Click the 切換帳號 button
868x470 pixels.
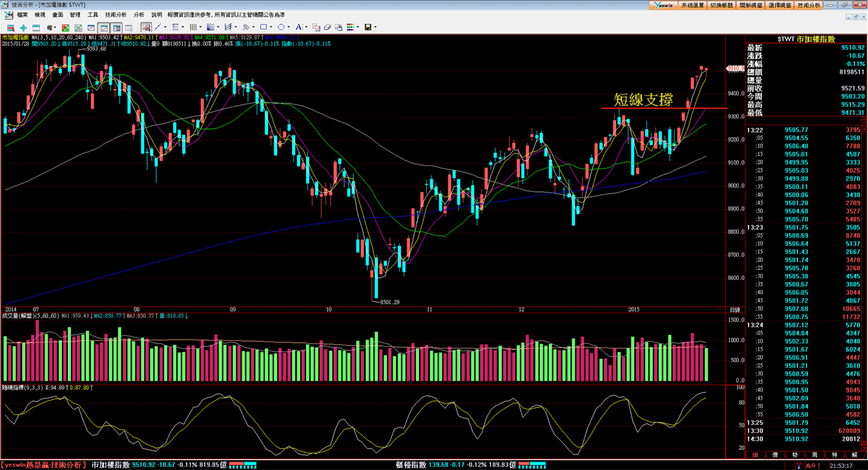(x=721, y=5)
